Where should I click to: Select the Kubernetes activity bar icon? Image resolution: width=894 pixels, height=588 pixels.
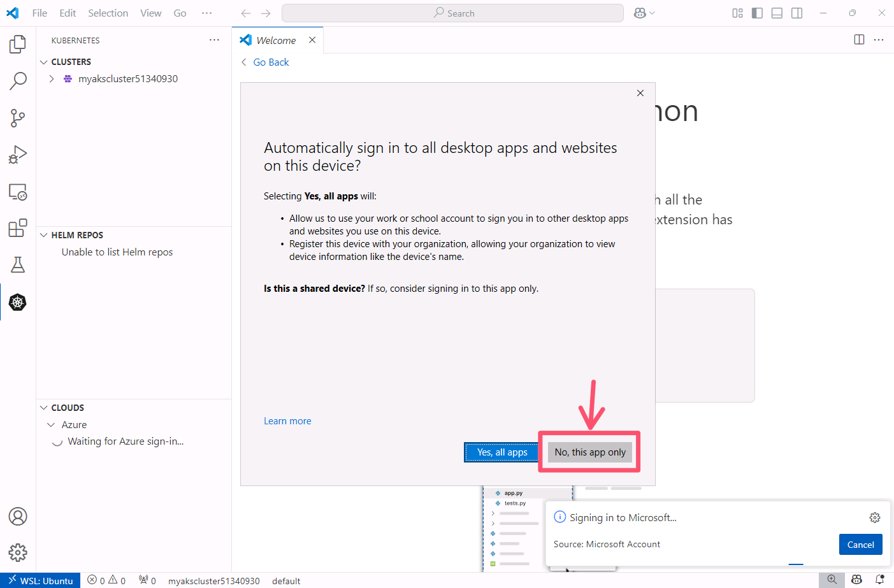(18, 302)
